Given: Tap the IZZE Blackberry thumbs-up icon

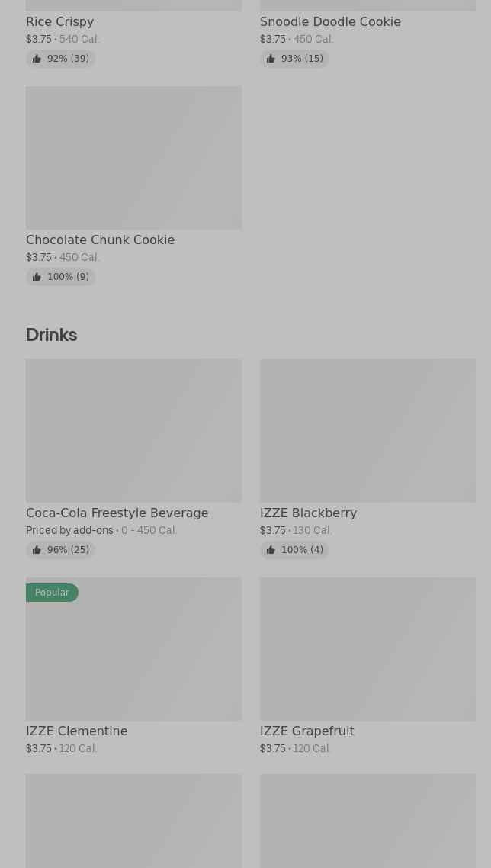Looking at the screenshot, I should click(271, 550).
